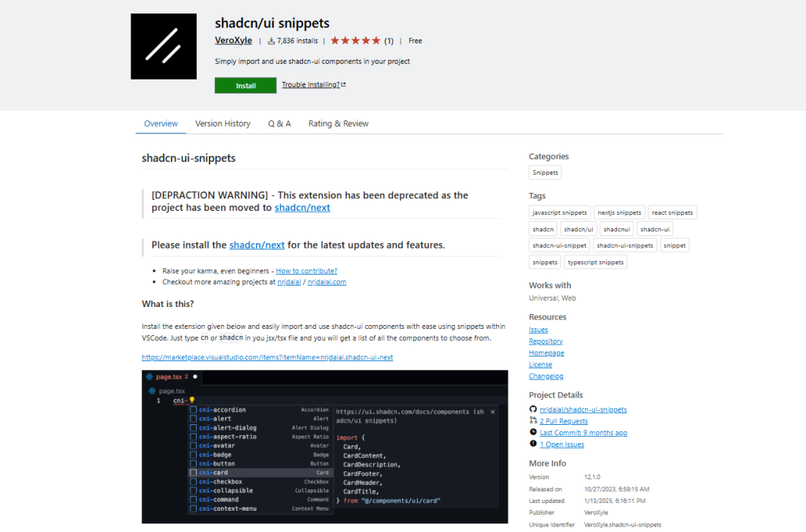806x532 pixels.
Task: Click the shadcn/ui snippets extension logo
Action: click(x=164, y=46)
